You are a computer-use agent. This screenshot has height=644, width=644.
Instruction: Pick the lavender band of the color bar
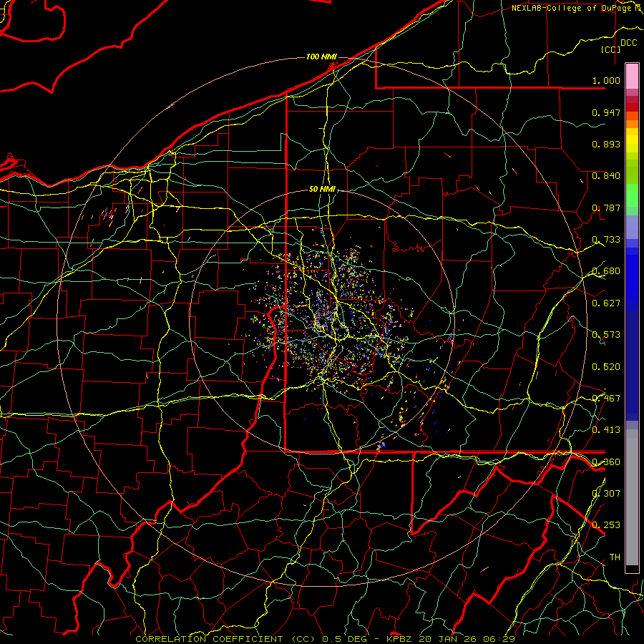pyautogui.click(x=632, y=227)
